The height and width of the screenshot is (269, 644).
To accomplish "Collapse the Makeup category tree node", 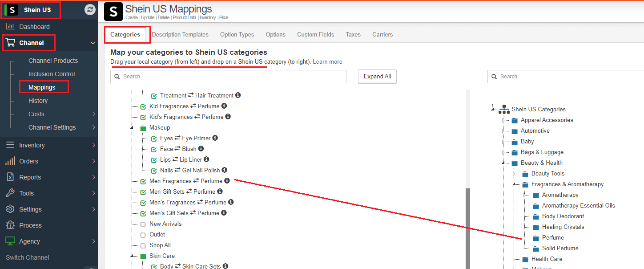I will [132, 128].
